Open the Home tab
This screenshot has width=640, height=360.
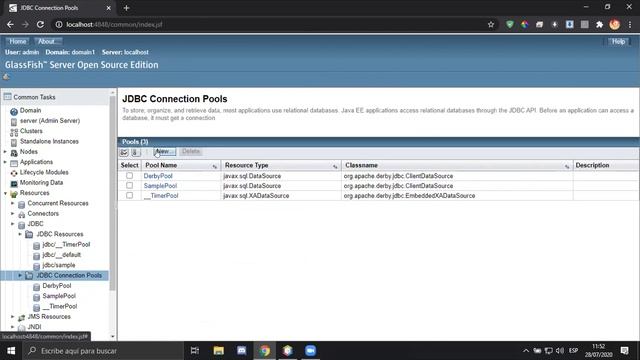tap(18, 42)
